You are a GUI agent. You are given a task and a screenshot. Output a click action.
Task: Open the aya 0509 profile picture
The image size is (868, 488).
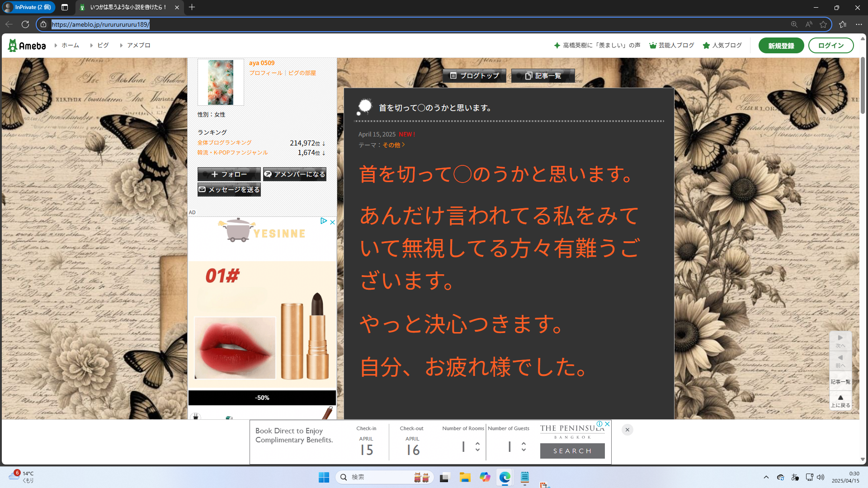(221, 82)
